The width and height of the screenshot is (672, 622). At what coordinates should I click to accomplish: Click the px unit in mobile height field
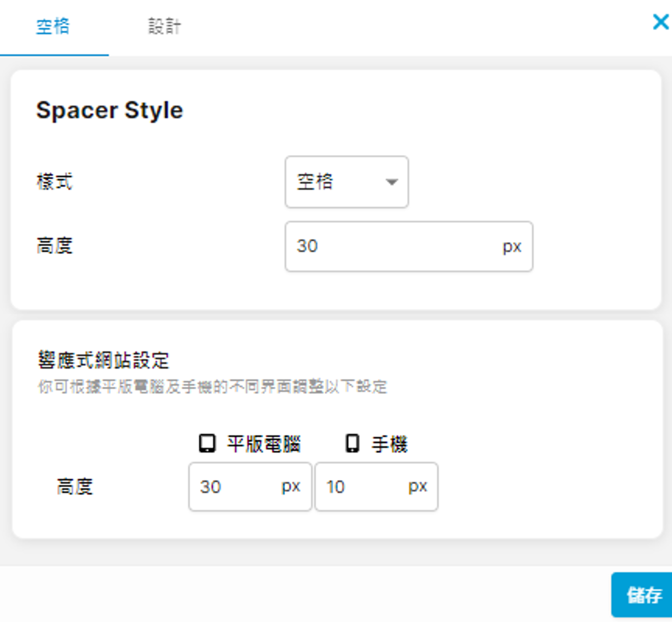[x=418, y=487]
